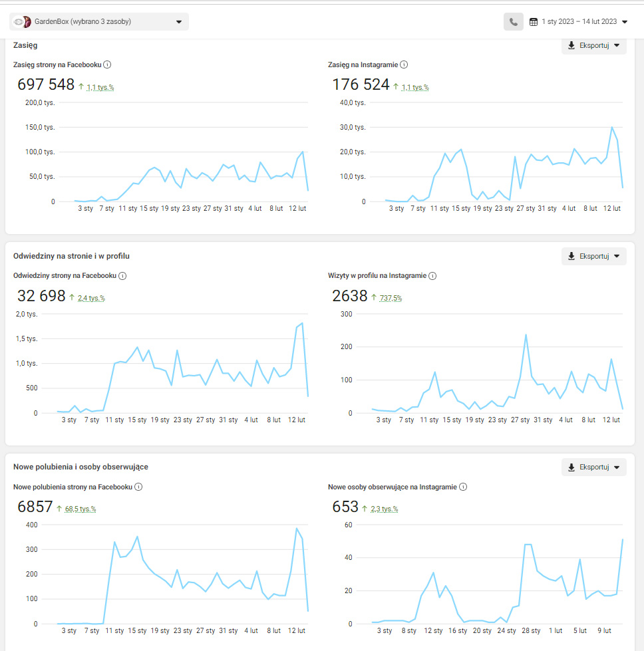
Task: Click the 2,3 tys.% change for Instagram followers
Action: pyautogui.click(x=385, y=509)
